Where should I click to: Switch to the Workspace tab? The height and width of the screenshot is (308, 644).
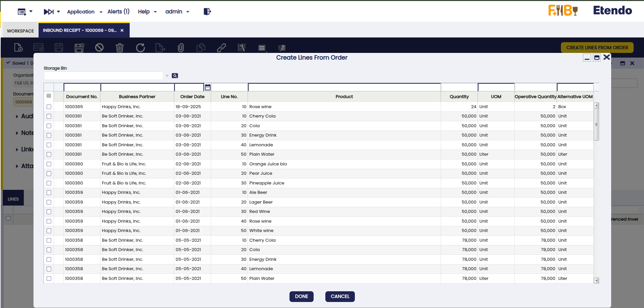(20, 31)
